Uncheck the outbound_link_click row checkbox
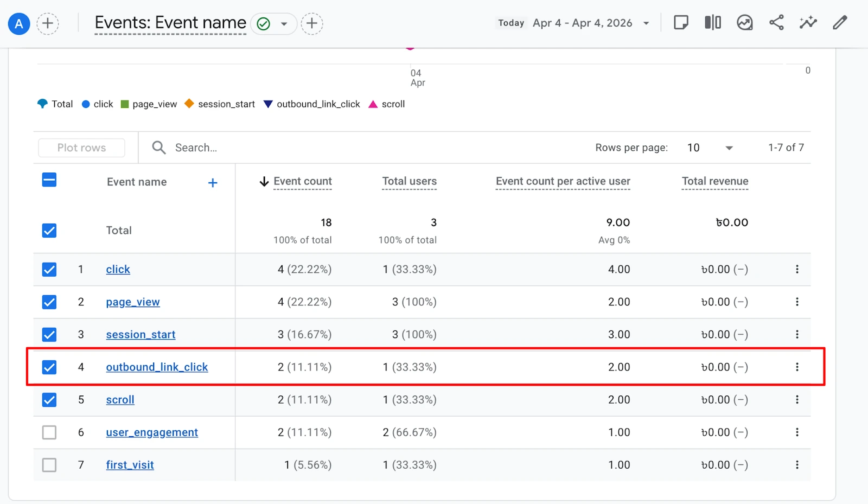The height and width of the screenshot is (504, 868). pos(49,367)
